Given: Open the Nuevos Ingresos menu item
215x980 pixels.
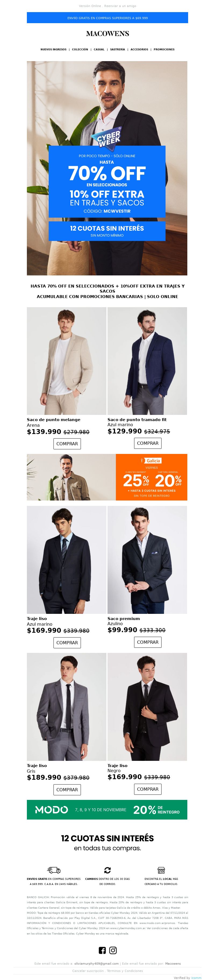Looking at the screenshot, I should coord(53,50).
